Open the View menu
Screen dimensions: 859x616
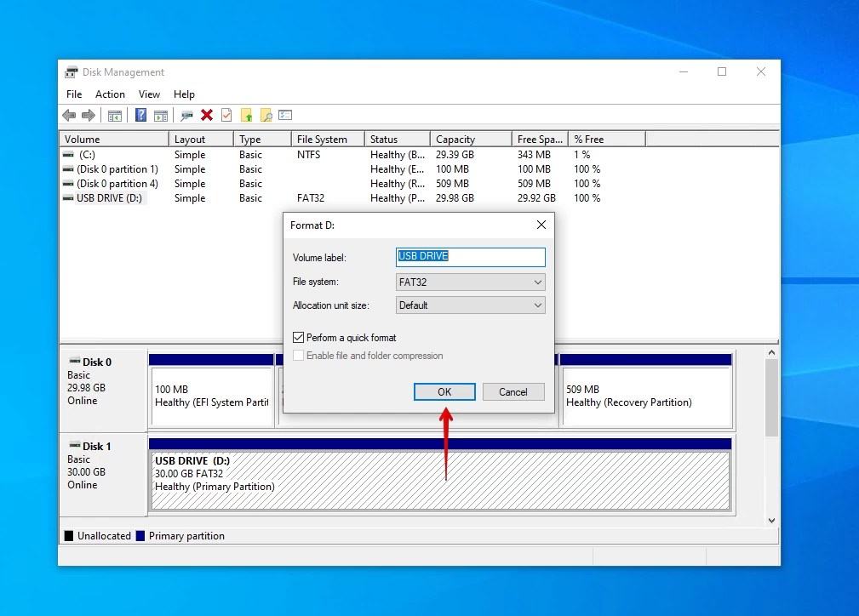(149, 94)
